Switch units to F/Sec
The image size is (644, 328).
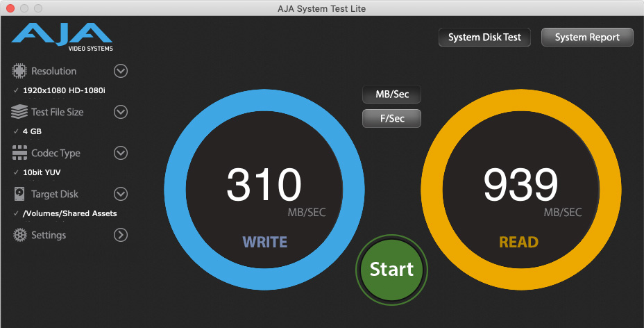pyautogui.click(x=392, y=118)
